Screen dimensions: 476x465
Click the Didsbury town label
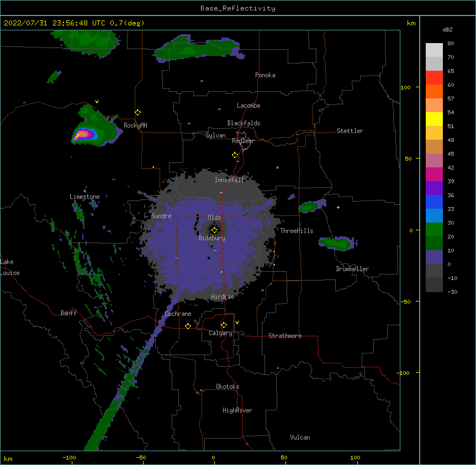point(212,238)
